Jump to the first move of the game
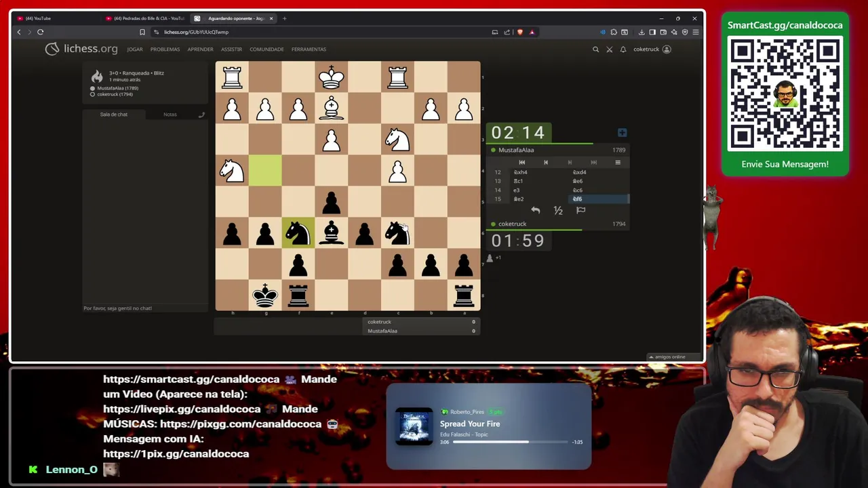The height and width of the screenshot is (488, 868). tap(521, 163)
